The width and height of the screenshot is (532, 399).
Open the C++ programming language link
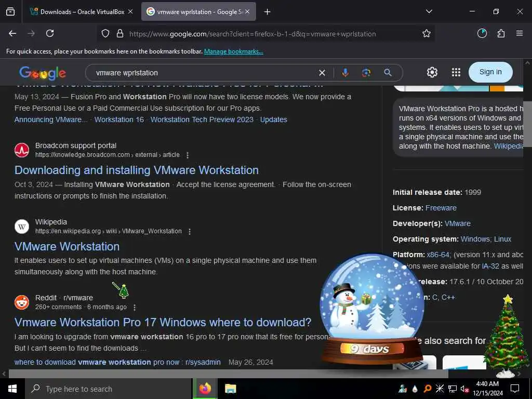click(x=448, y=298)
